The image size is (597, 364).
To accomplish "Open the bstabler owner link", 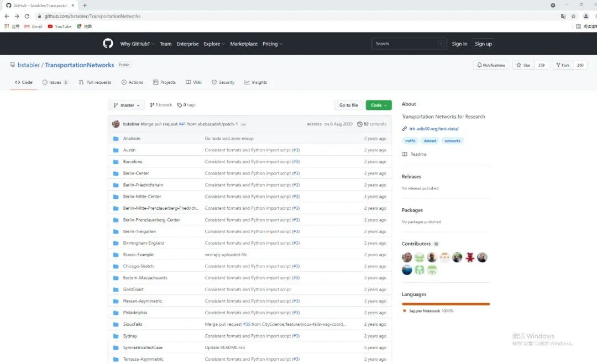I will [29, 65].
